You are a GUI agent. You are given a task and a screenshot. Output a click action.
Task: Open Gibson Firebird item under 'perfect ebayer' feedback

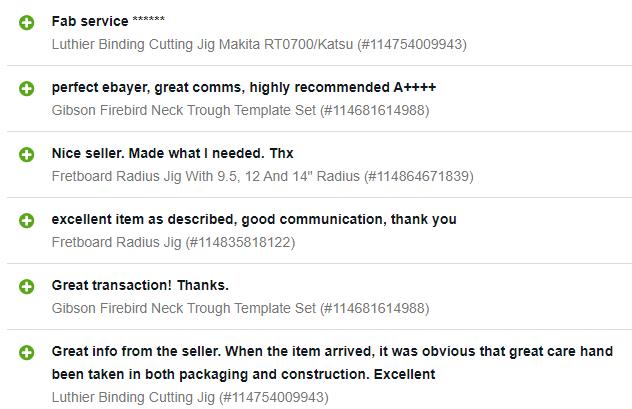pyautogui.click(x=183, y=110)
